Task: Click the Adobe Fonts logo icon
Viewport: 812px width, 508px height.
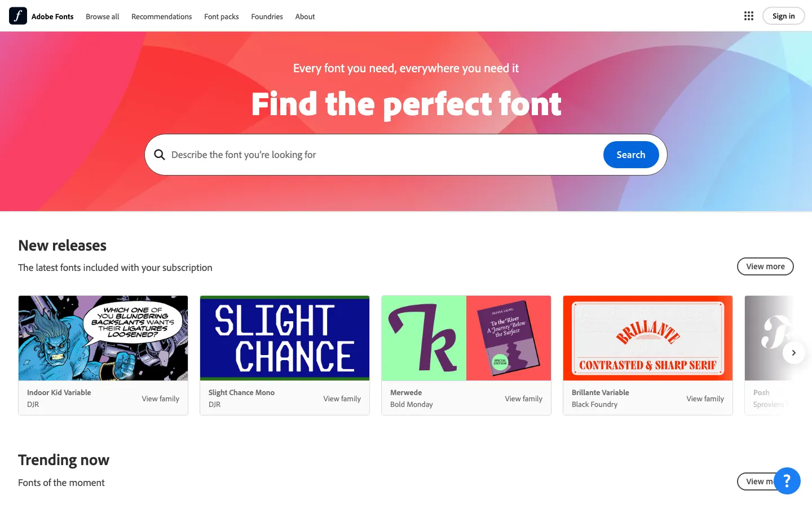Action: [x=18, y=16]
